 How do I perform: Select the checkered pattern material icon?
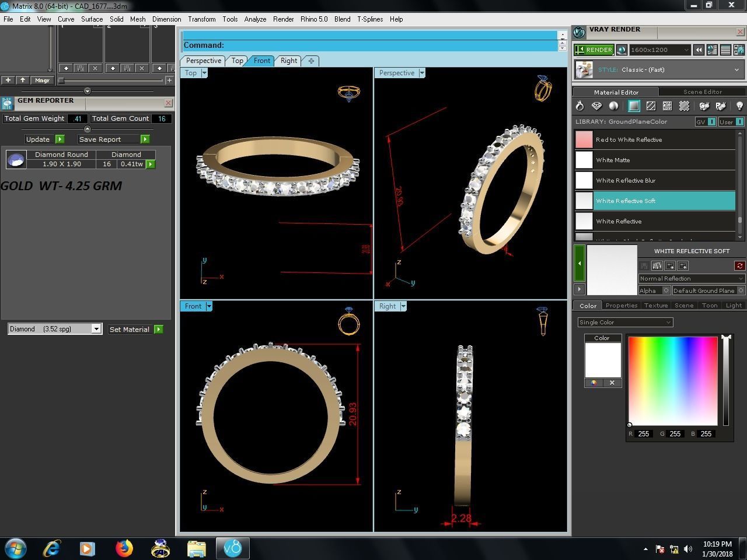click(x=651, y=106)
